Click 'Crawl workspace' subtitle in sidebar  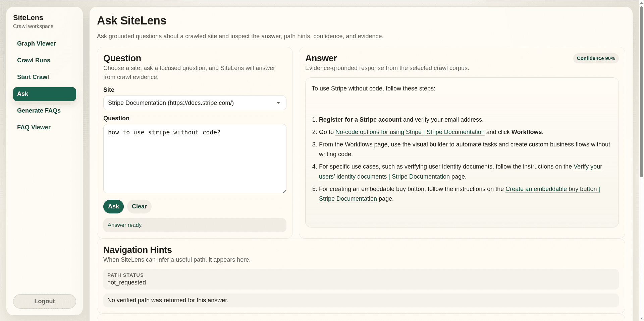click(33, 26)
